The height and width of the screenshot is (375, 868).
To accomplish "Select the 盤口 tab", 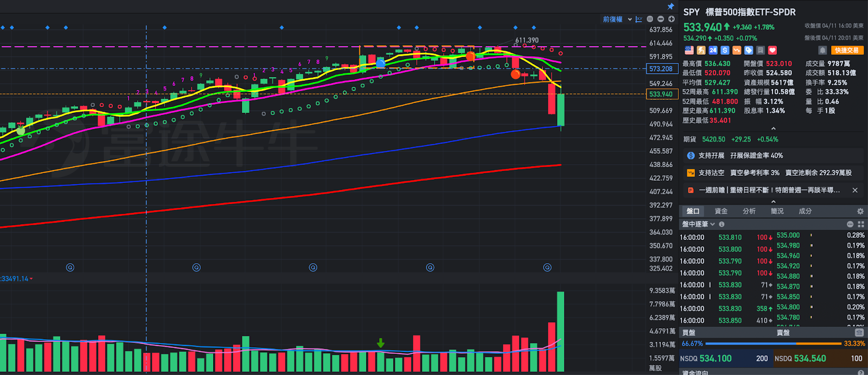I will pyautogui.click(x=693, y=211).
